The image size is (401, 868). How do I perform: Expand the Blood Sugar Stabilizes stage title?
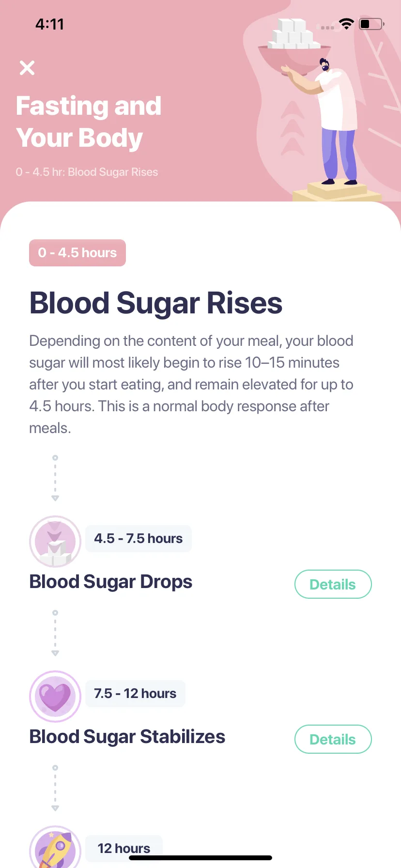127,737
